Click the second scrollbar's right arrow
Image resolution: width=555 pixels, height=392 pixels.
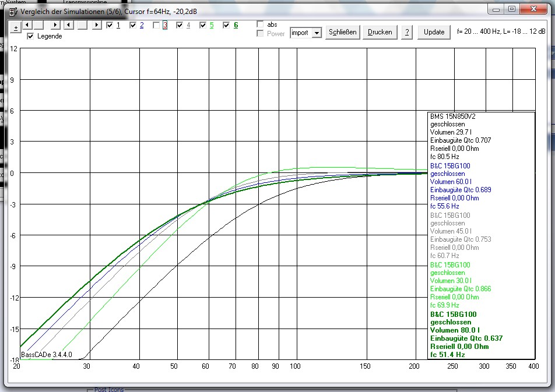(97, 25)
